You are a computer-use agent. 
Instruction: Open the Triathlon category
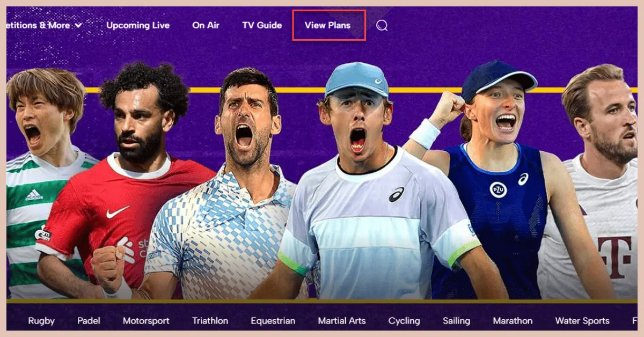tap(210, 321)
